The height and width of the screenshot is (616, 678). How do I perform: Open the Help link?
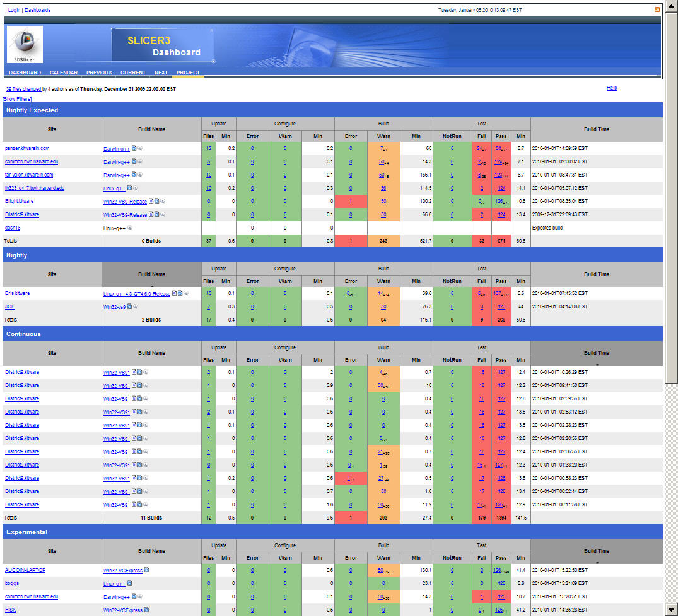pyautogui.click(x=611, y=88)
